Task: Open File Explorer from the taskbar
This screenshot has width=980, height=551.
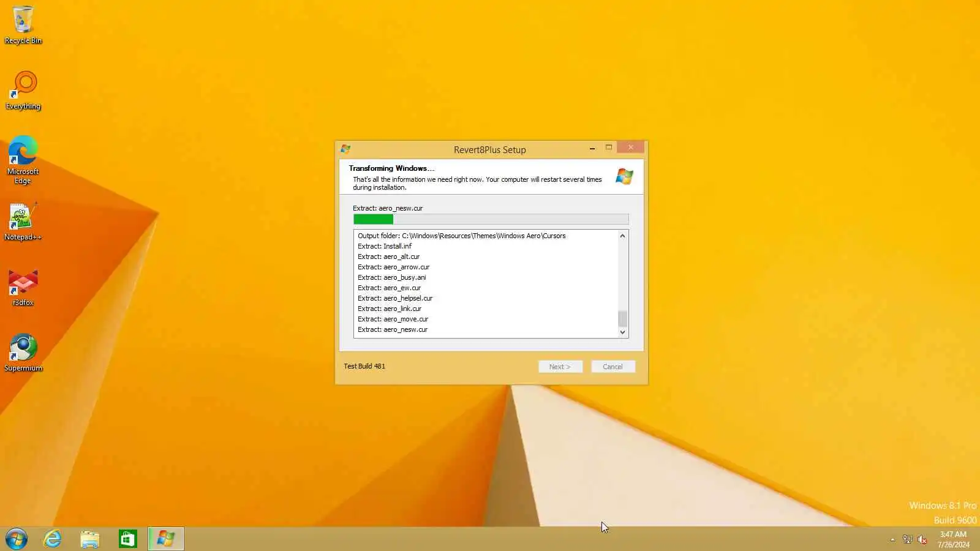Action: tap(90, 539)
